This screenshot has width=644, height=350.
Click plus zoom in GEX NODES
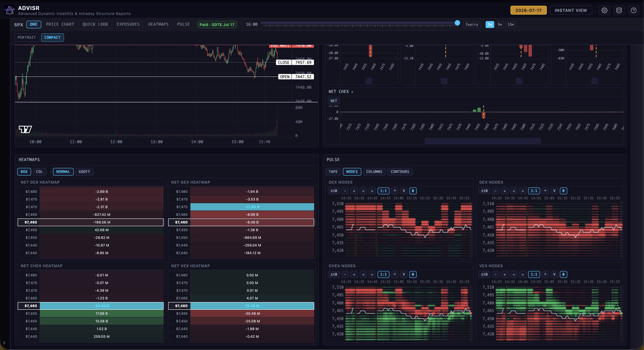click(505, 191)
